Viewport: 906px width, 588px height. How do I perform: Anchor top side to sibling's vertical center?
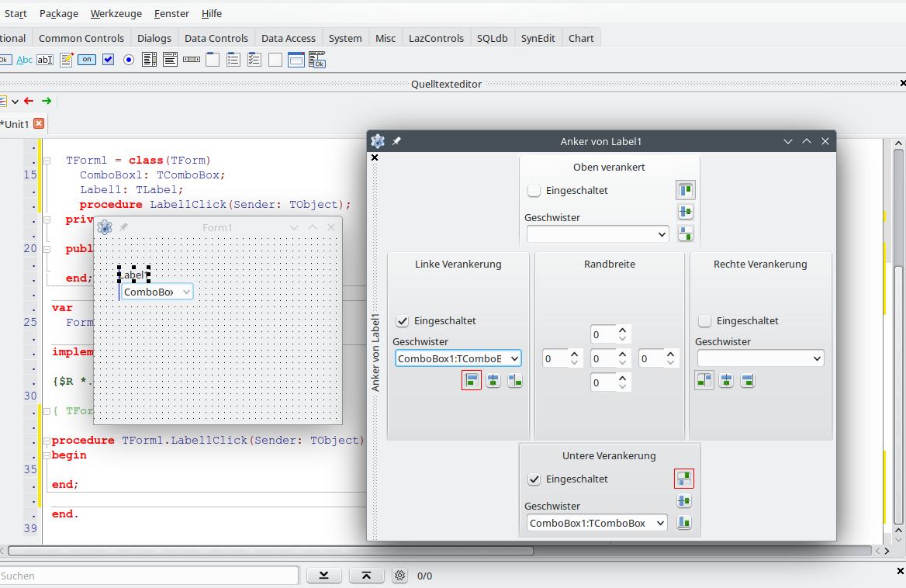tap(685, 212)
